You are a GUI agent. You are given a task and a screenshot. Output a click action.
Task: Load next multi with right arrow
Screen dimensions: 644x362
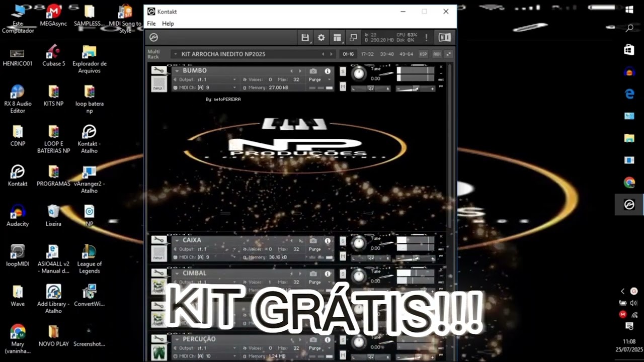(x=331, y=54)
